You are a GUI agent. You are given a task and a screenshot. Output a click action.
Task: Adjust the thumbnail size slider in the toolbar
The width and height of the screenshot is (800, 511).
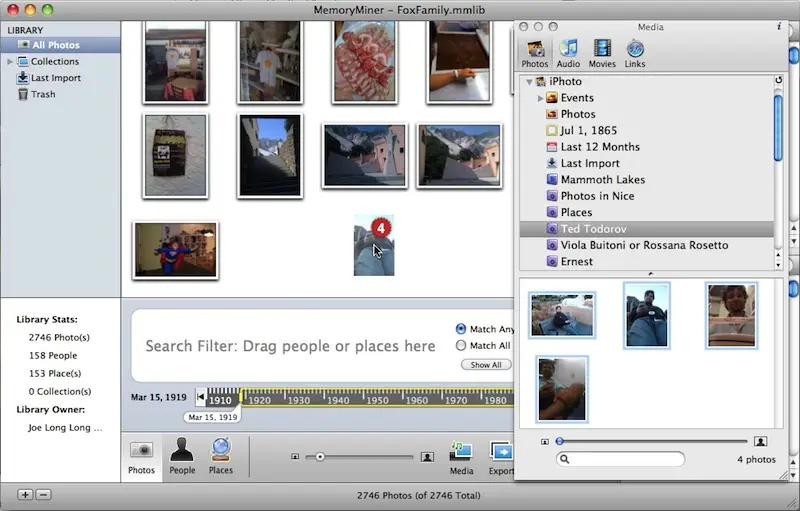[320, 457]
